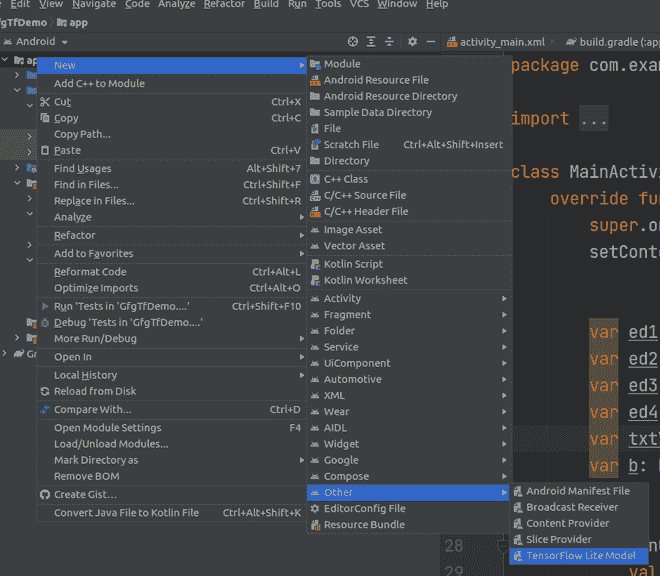Screen dimensions: 660x576
Task: Click the select opened file target icon
Action: [352, 42]
